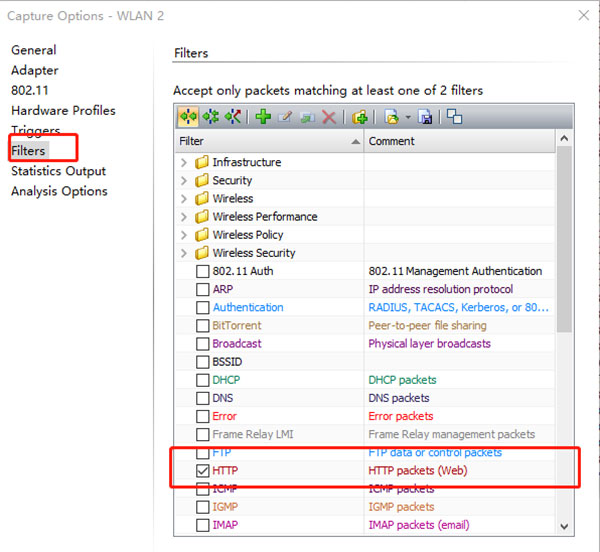The height and width of the screenshot is (552, 600).
Task: Click the filter list scroll-up arrow
Action: click(x=564, y=138)
